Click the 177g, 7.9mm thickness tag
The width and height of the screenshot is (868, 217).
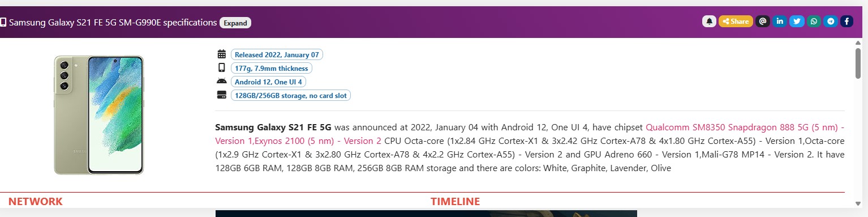(x=271, y=69)
